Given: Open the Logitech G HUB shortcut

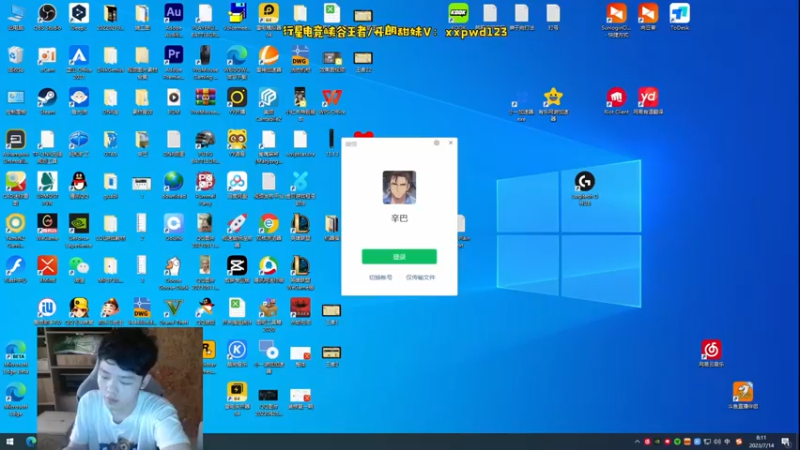Looking at the screenshot, I should [x=585, y=182].
